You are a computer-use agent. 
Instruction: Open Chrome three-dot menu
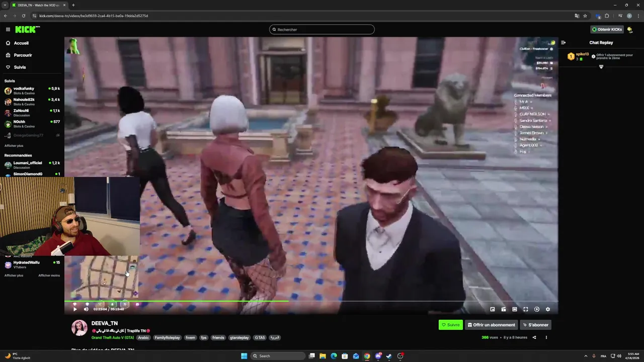pos(638,16)
